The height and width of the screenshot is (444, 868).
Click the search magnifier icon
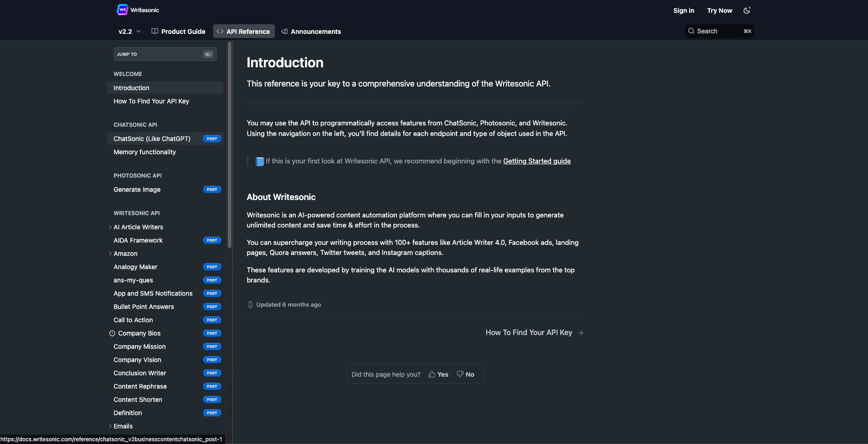click(691, 31)
